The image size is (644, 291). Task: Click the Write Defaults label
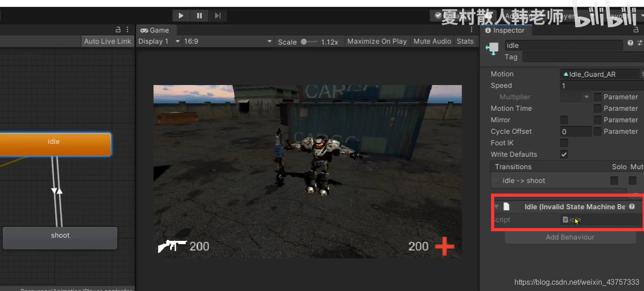click(514, 154)
